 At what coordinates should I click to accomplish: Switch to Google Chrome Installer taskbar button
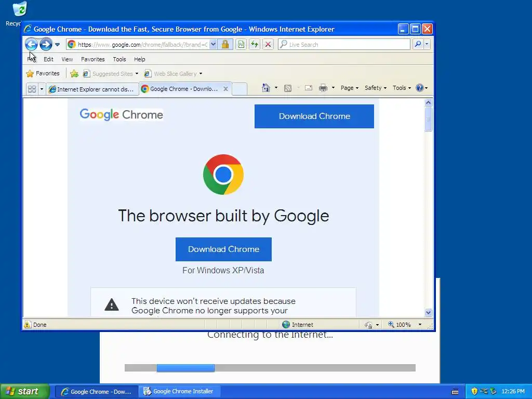[180, 392]
